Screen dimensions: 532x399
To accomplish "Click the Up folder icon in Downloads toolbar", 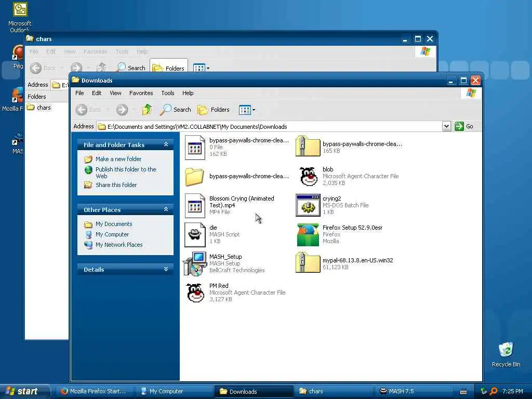I will click(x=147, y=110).
